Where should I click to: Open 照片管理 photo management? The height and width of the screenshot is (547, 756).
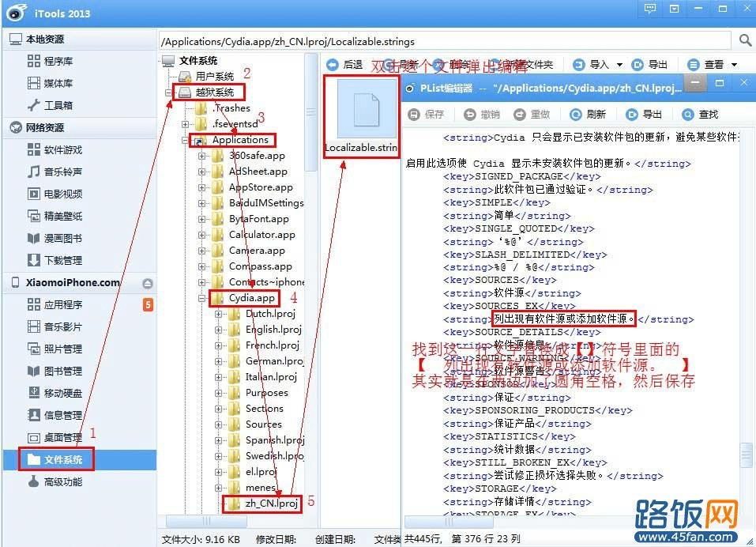[x=55, y=349]
